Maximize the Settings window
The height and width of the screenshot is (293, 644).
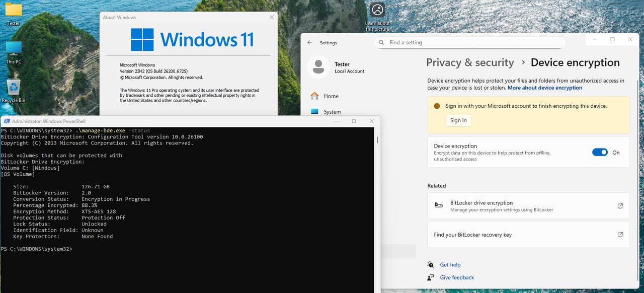point(612,39)
